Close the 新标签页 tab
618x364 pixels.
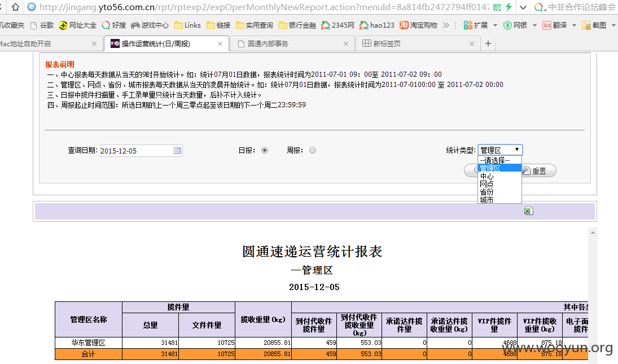472,43
